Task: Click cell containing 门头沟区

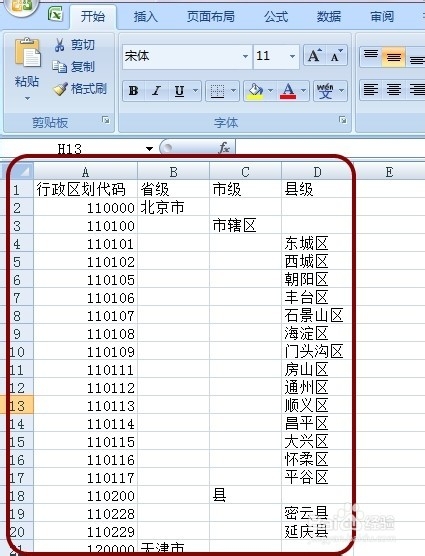Action: click(317, 352)
